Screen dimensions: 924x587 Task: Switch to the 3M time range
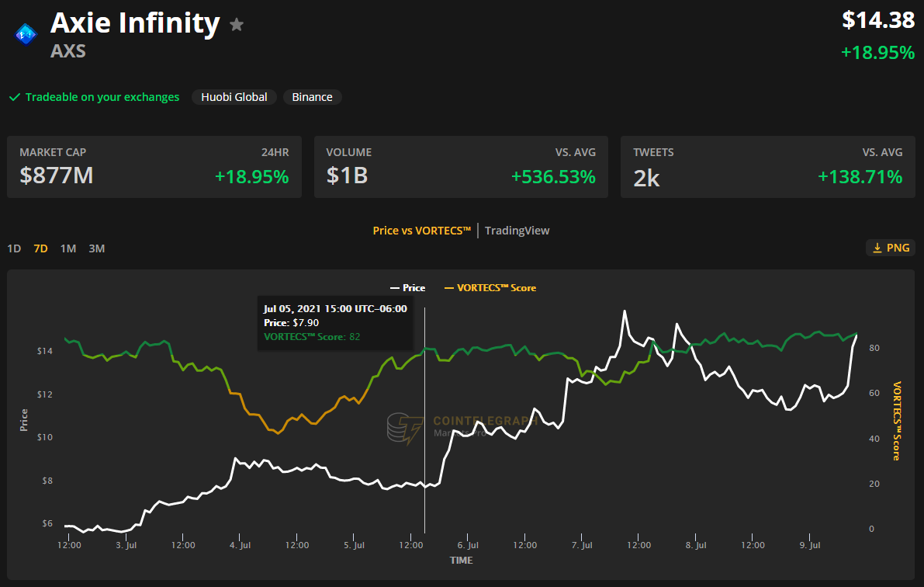tap(96, 248)
